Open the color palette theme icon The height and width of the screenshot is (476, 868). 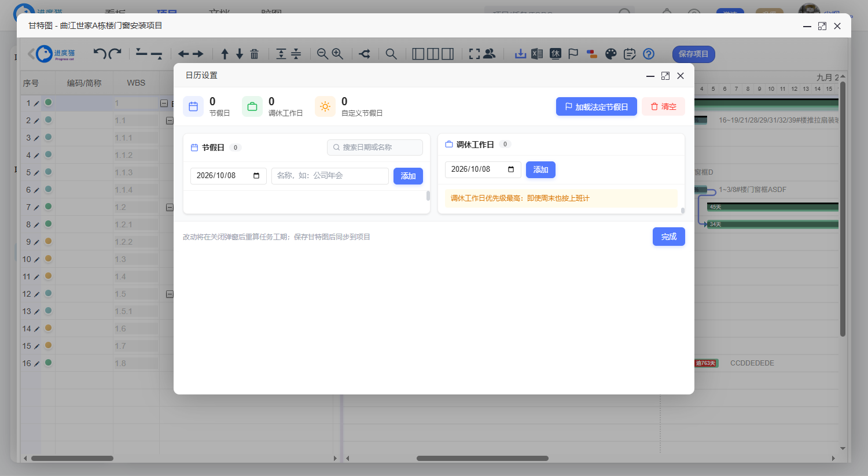pos(611,54)
